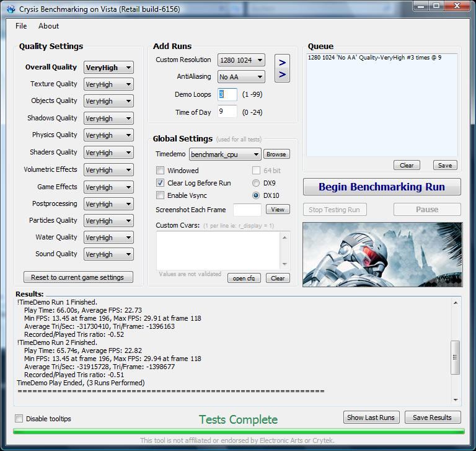Viewport: 476px width, 451px height.
Task: Click the View button for screenshots
Action: coord(278,210)
